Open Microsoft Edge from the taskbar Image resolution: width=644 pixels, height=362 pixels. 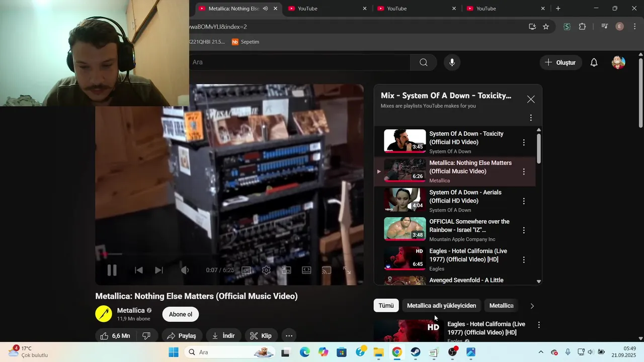[x=305, y=352]
